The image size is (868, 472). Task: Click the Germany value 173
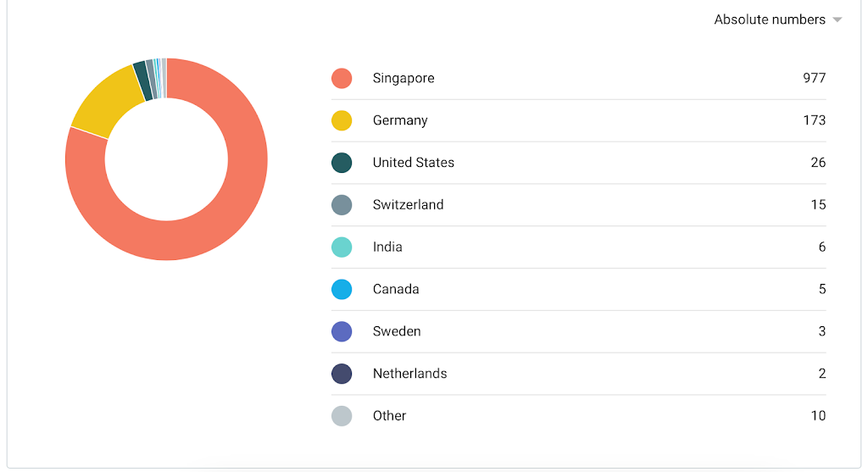[814, 120]
